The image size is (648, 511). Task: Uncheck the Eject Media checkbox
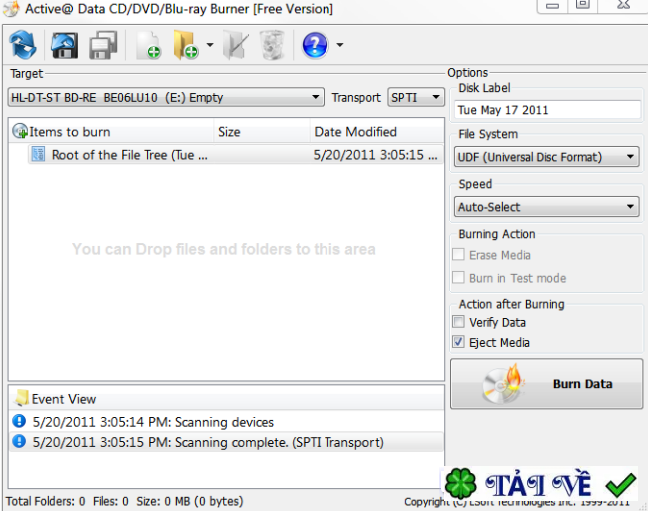458,342
